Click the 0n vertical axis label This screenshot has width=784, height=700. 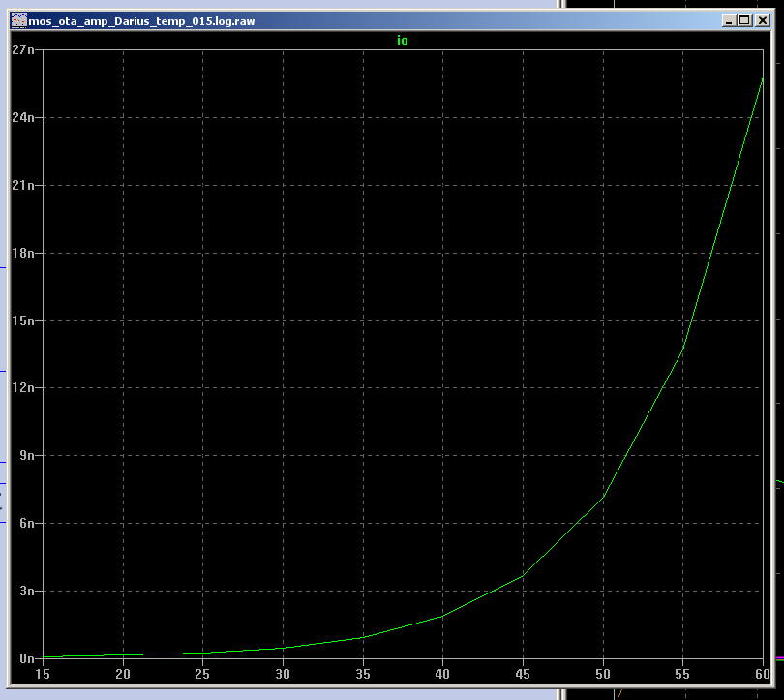point(27,659)
